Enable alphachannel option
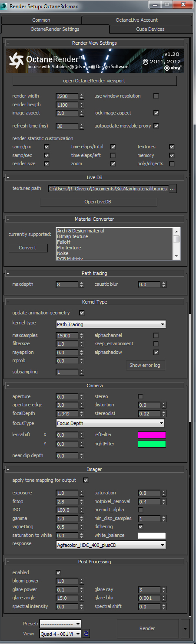Screen dimensions: 196x644 click(156, 335)
